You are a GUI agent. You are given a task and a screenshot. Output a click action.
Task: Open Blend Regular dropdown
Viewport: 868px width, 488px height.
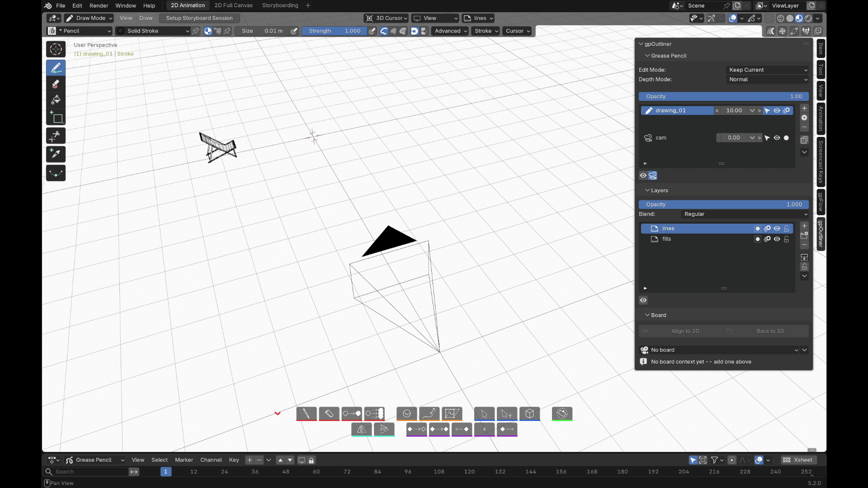745,214
